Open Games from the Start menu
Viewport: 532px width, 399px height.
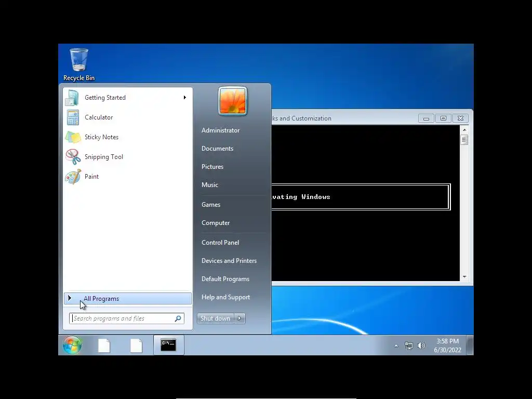click(x=211, y=205)
